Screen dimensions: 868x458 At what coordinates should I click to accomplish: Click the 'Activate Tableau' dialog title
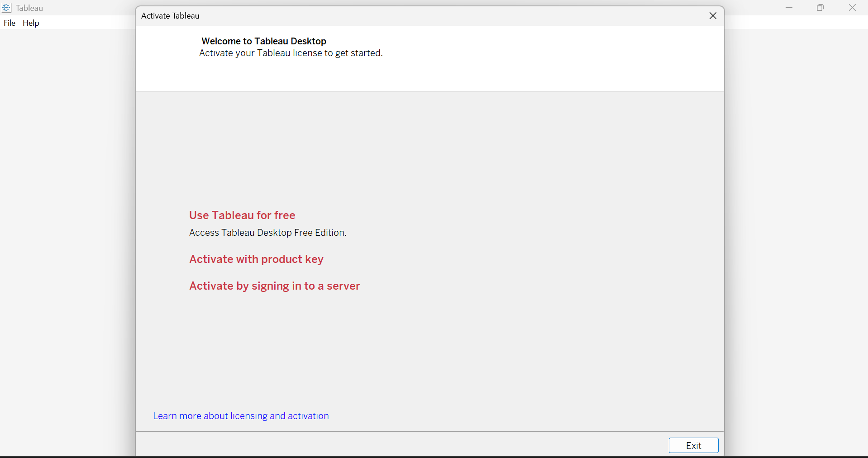(x=170, y=16)
